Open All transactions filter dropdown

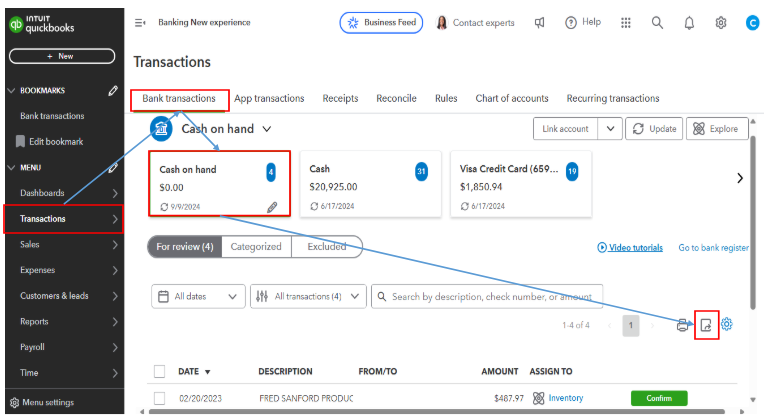(307, 296)
